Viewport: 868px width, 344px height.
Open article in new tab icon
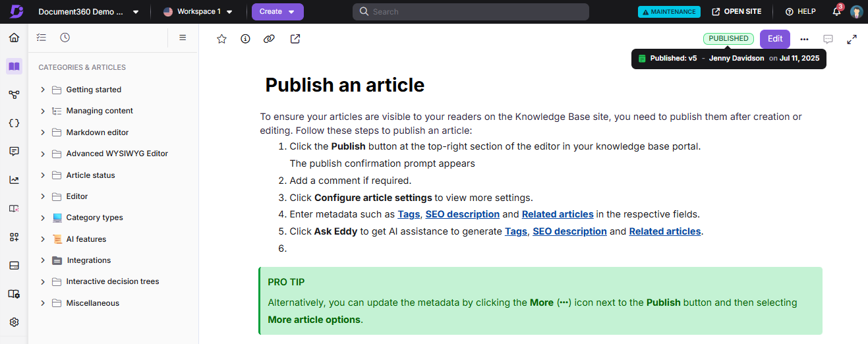click(x=295, y=39)
